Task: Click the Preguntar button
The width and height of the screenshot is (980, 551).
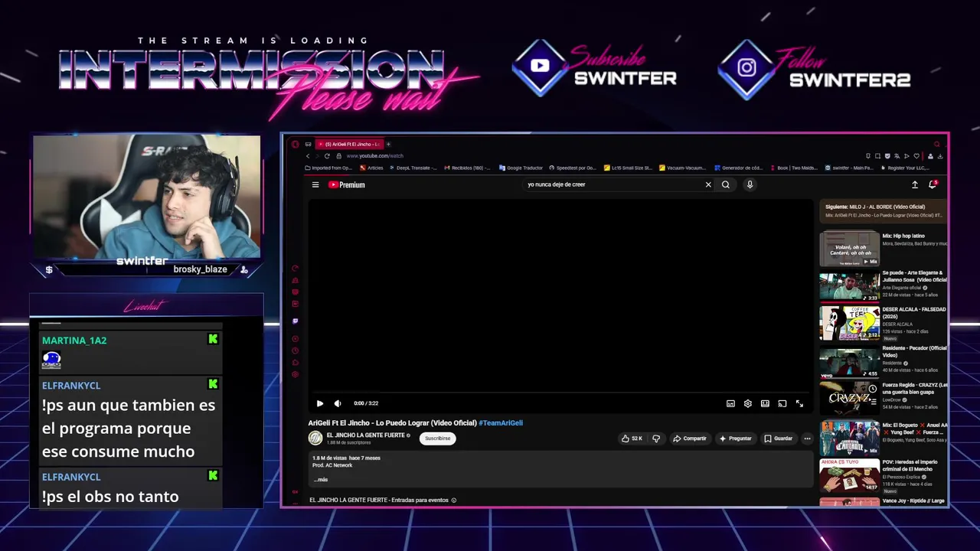Action: pos(735,439)
